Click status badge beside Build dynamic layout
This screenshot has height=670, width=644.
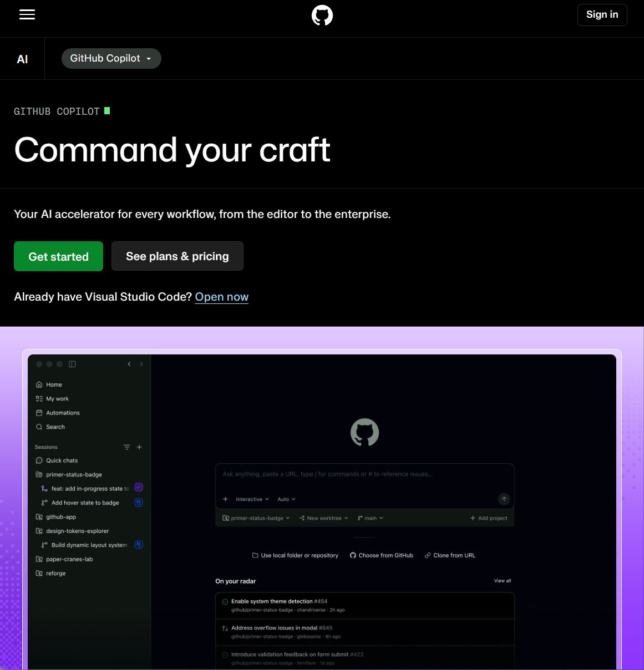coord(139,545)
